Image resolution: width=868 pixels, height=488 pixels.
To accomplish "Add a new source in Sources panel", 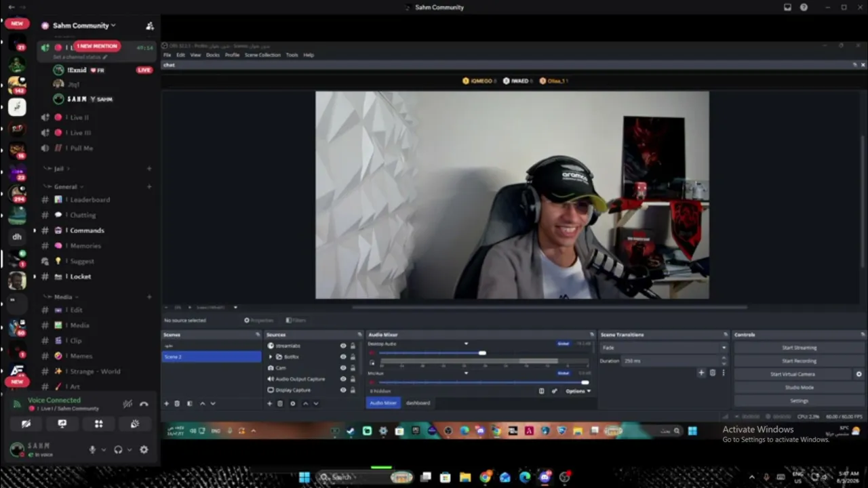I will coord(269,403).
